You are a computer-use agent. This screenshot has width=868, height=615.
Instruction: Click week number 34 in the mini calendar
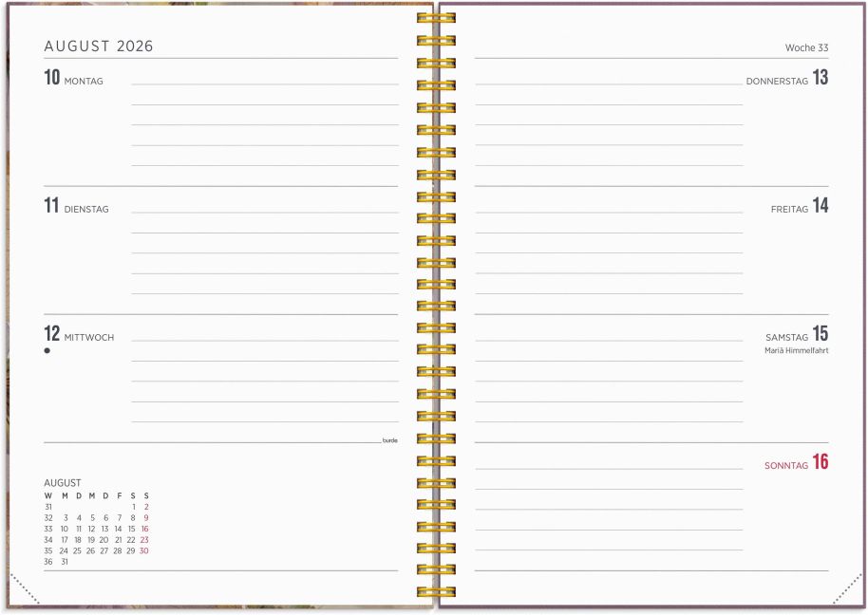48,540
